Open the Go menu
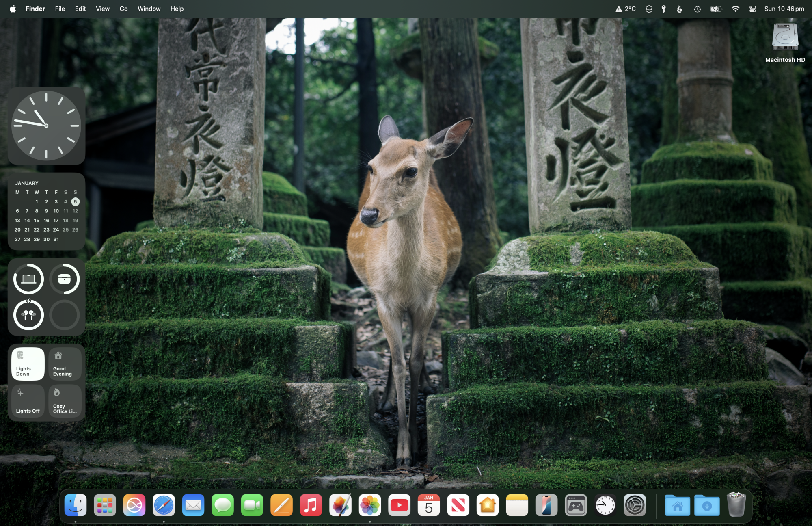 tap(123, 9)
